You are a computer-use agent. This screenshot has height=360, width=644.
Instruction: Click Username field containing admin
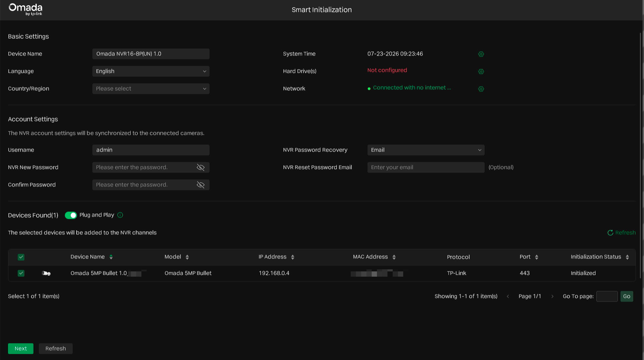pyautogui.click(x=151, y=150)
